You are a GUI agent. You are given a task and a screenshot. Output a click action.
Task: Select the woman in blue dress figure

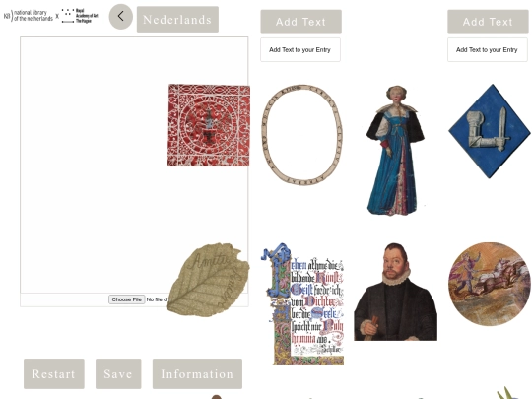[396, 151]
